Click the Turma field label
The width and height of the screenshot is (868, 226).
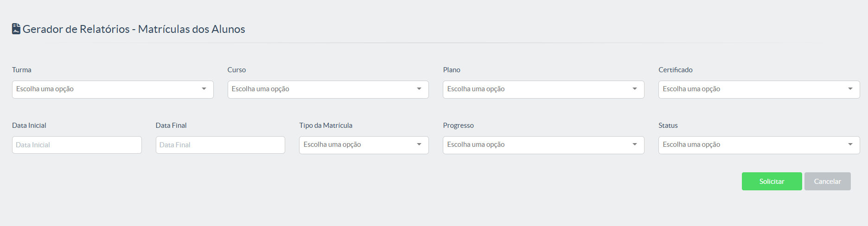coord(22,70)
